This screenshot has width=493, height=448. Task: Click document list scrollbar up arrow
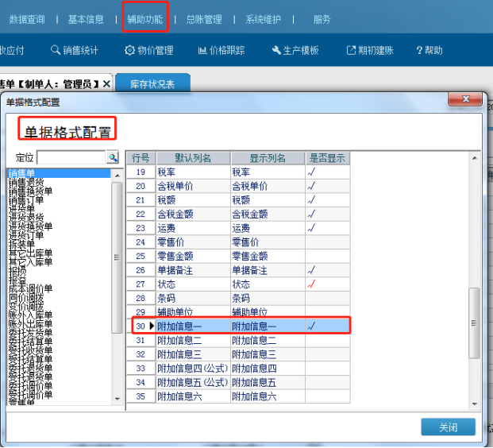117,176
